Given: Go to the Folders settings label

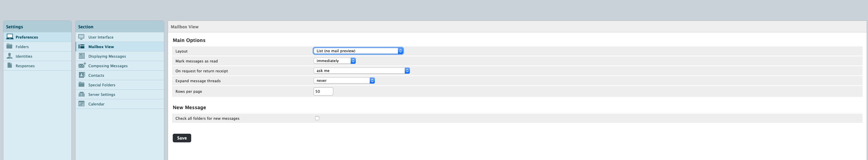Looking at the screenshot, I should (22, 47).
